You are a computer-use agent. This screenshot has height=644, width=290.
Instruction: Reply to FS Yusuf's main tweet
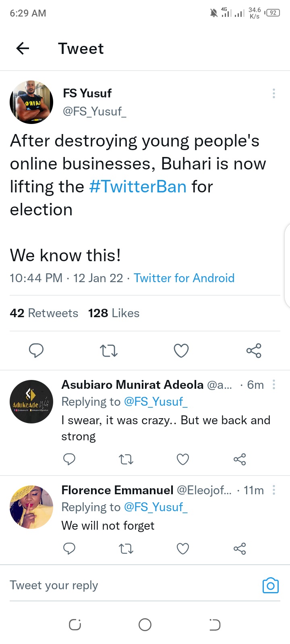click(x=36, y=351)
